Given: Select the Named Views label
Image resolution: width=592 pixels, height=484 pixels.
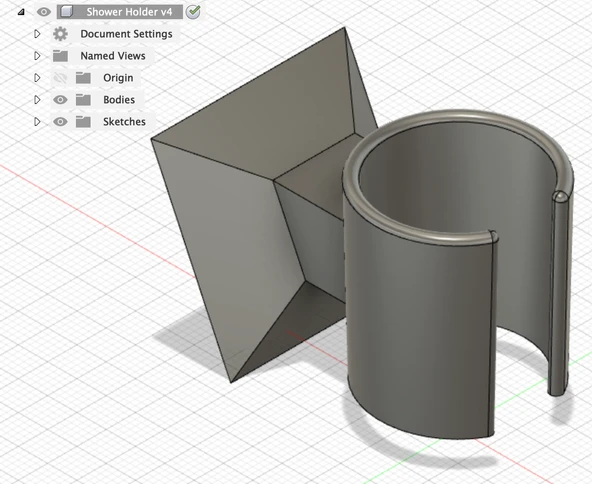Looking at the screenshot, I should [x=113, y=56].
